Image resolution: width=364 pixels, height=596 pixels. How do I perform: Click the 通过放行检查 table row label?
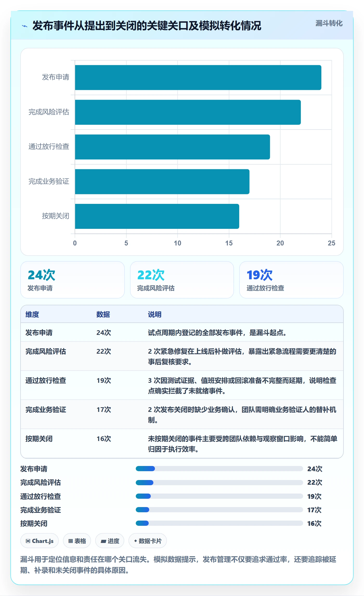tap(46, 380)
